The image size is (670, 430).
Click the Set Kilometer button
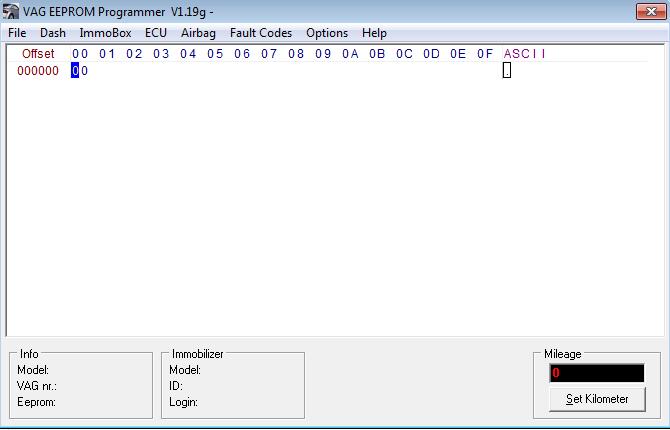point(597,399)
